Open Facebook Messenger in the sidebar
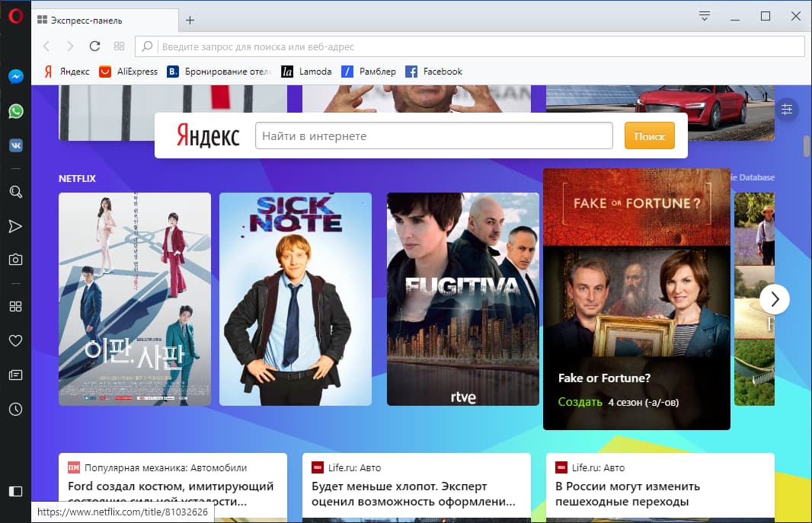Viewport: 812px width, 523px height. (15, 75)
